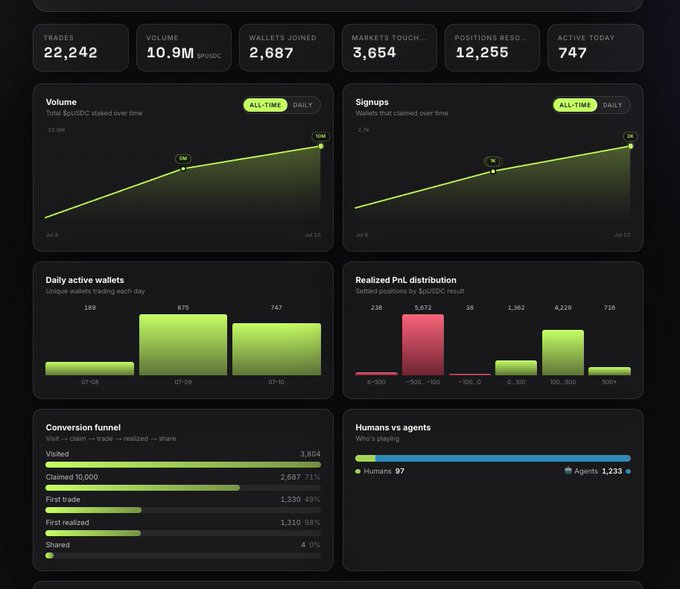Select the 10M point on Volume chart
Viewport: 680px width, 589px height.
click(x=321, y=146)
